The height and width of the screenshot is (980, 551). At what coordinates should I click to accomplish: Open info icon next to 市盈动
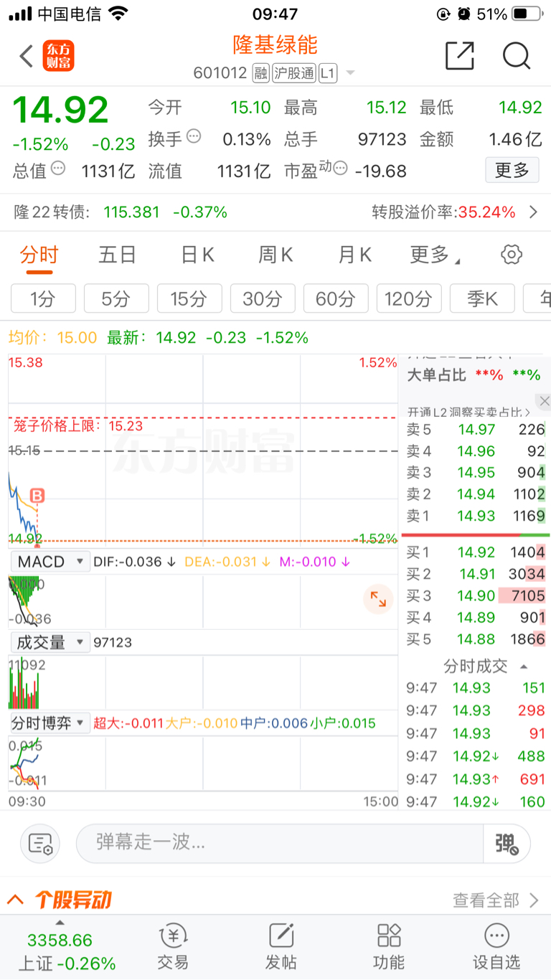coord(340,169)
